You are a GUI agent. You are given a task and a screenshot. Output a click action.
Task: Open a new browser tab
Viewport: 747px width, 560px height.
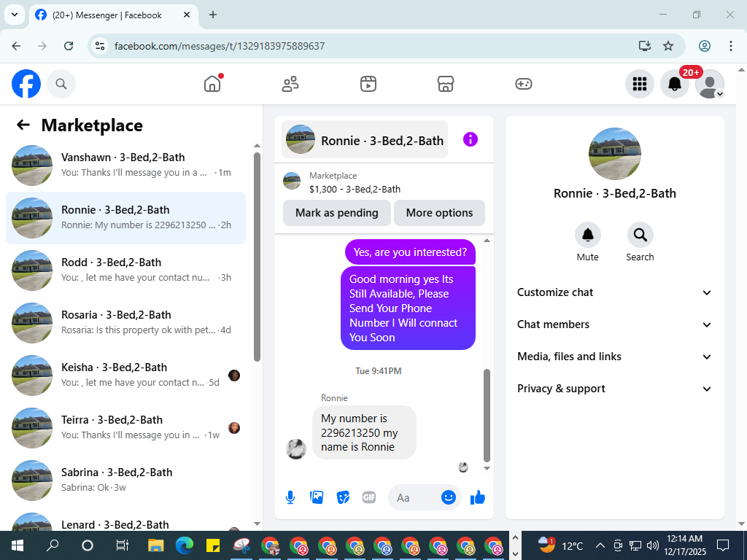point(213,15)
